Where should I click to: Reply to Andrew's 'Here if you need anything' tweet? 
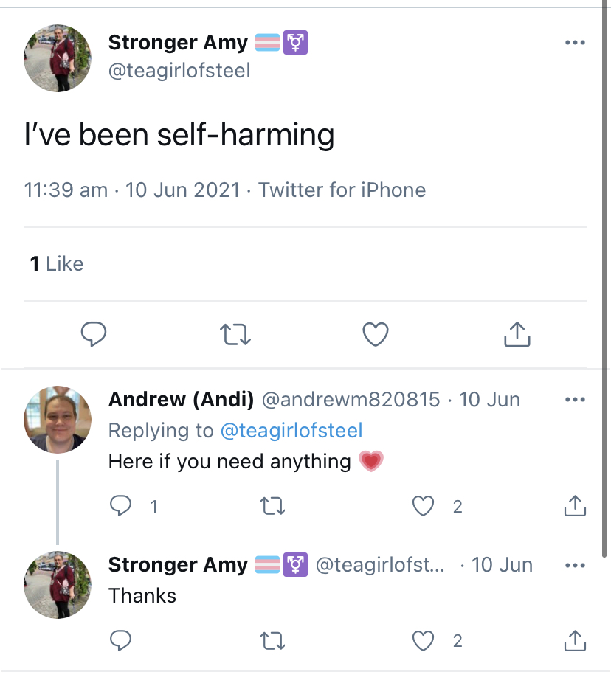point(120,506)
